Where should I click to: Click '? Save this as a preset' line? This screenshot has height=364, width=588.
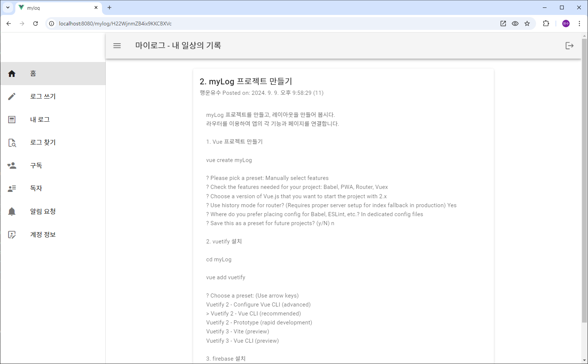point(270,223)
